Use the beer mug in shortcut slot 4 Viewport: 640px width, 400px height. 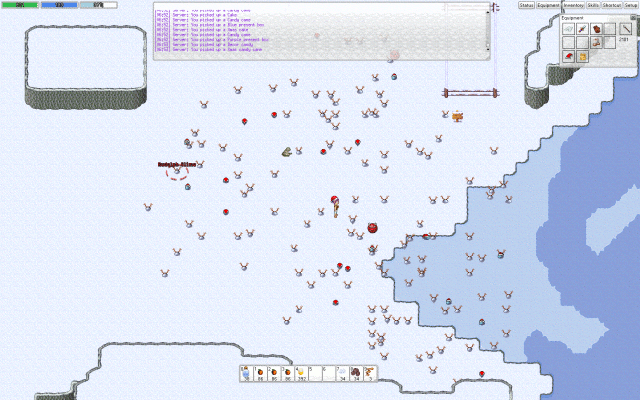point(302,373)
